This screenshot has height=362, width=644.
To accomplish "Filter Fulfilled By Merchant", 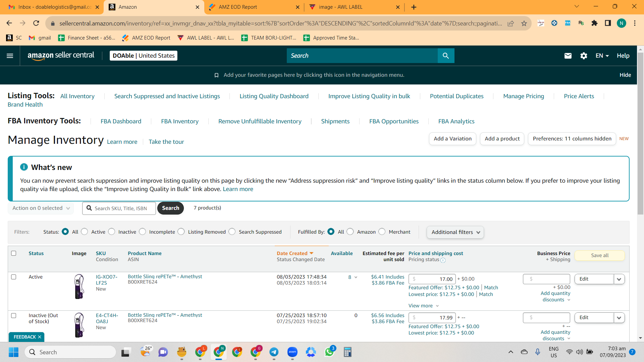I will coord(382,232).
